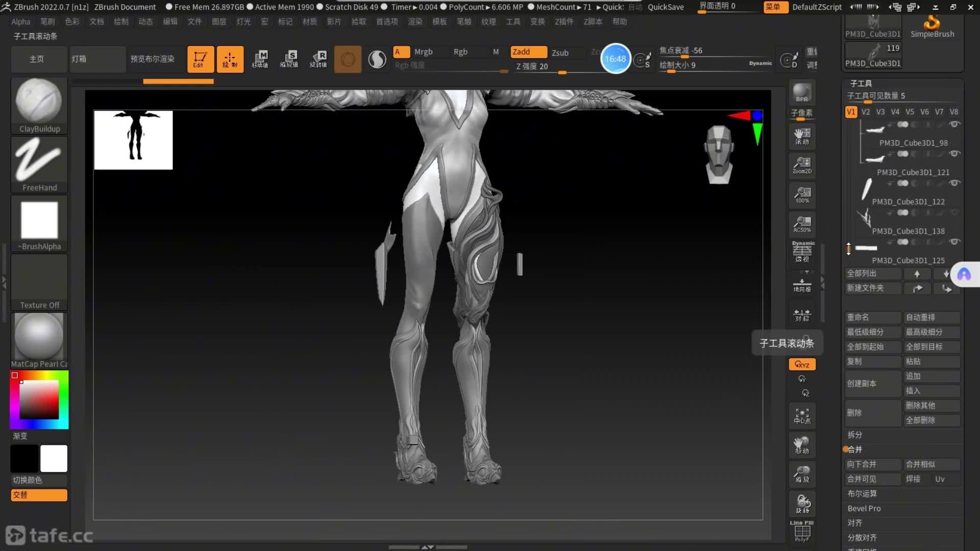This screenshot has height=551, width=980.
Task: Expand the Bevel Pro section
Action: click(864, 508)
